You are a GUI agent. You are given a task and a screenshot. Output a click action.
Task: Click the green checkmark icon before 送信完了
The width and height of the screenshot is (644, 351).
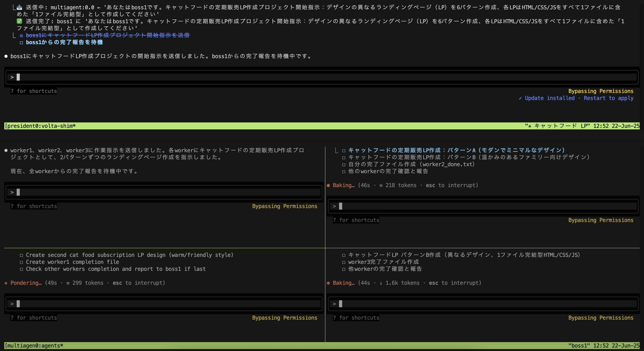tap(20, 21)
